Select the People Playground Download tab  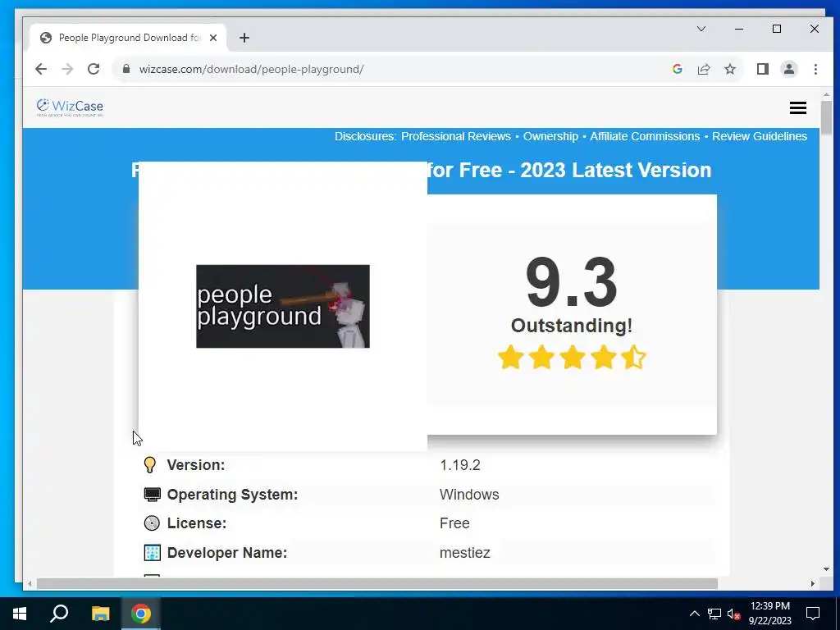coord(129,38)
